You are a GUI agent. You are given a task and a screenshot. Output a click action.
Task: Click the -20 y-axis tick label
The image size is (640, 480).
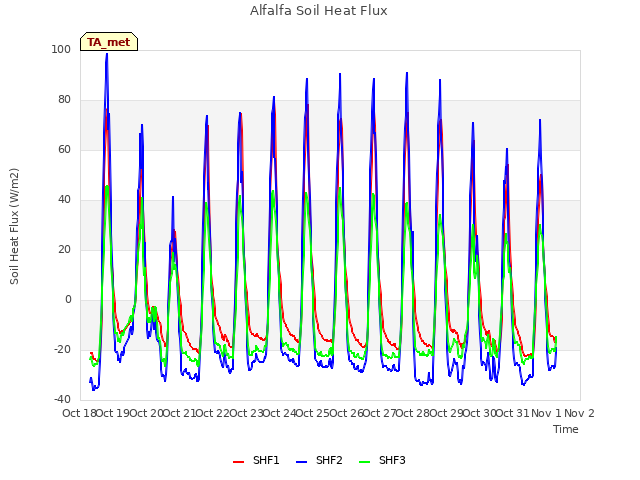coord(62,350)
